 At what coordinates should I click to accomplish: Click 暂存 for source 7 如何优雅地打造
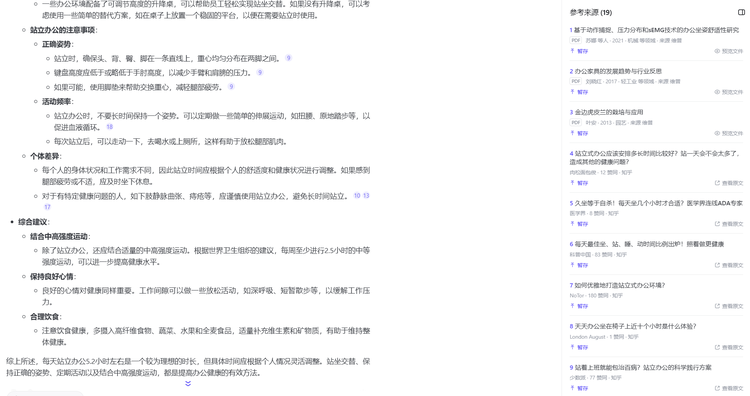click(579, 306)
